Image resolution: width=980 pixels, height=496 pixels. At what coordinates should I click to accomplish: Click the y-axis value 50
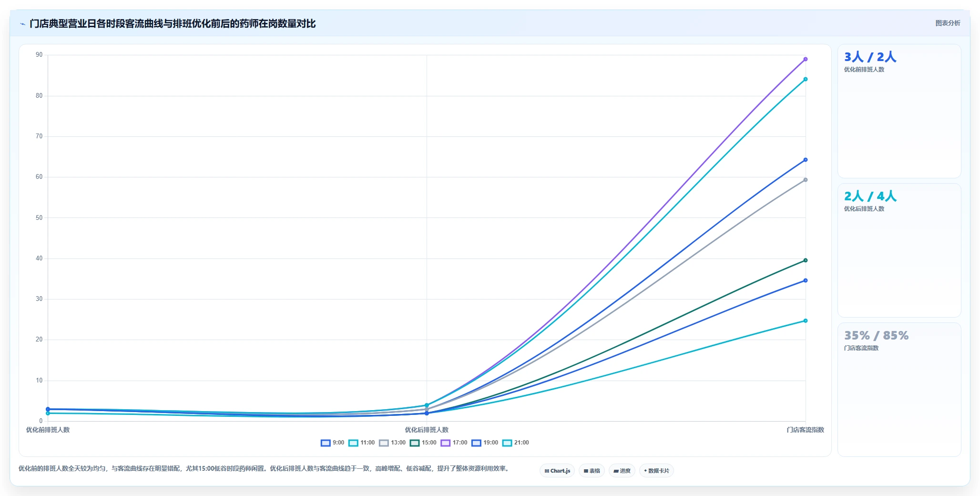(39, 217)
